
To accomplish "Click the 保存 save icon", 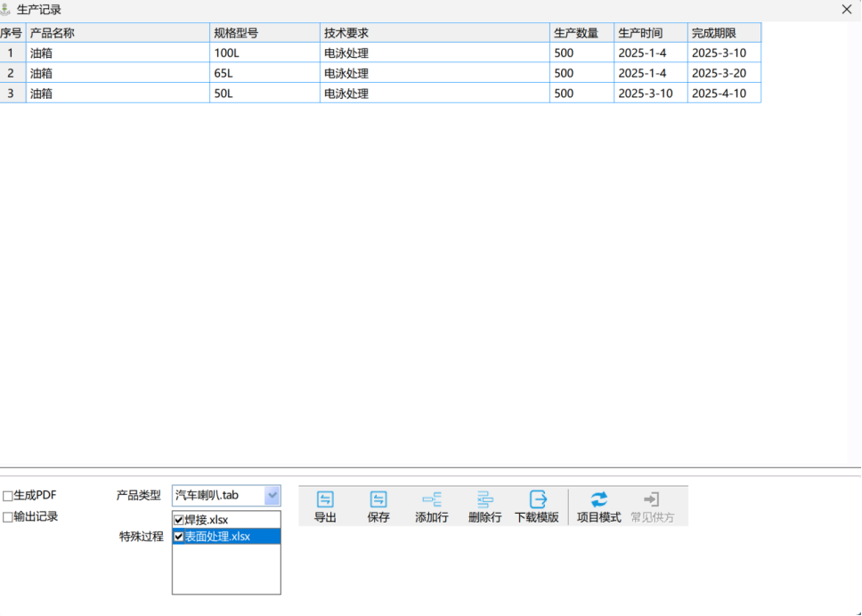I will (x=378, y=500).
